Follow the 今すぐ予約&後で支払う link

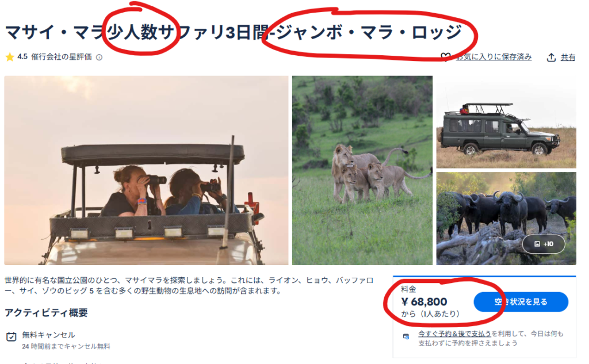point(454,334)
